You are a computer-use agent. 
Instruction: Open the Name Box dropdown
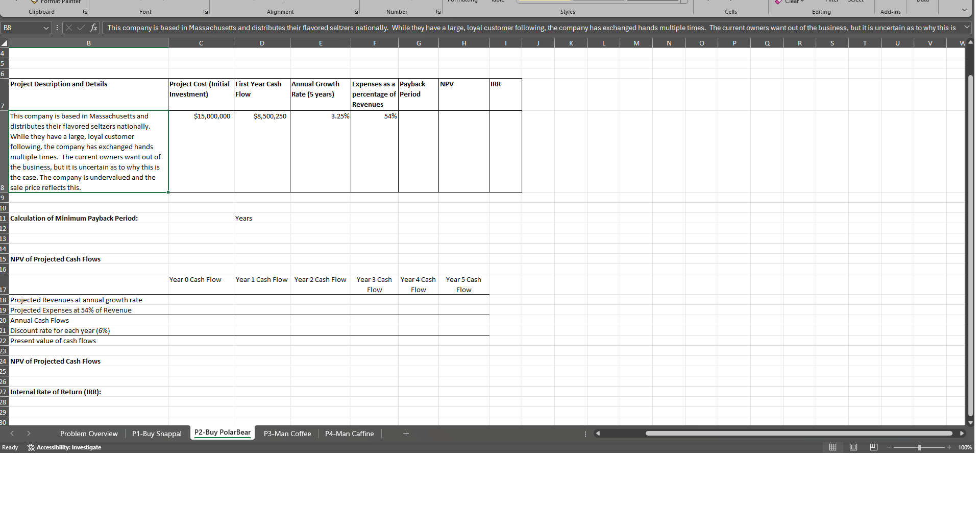click(46, 28)
